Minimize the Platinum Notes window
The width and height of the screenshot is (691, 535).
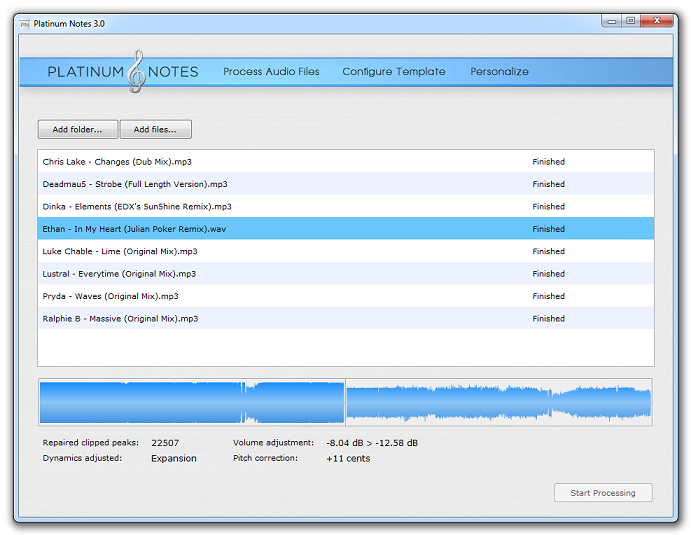[x=611, y=20]
